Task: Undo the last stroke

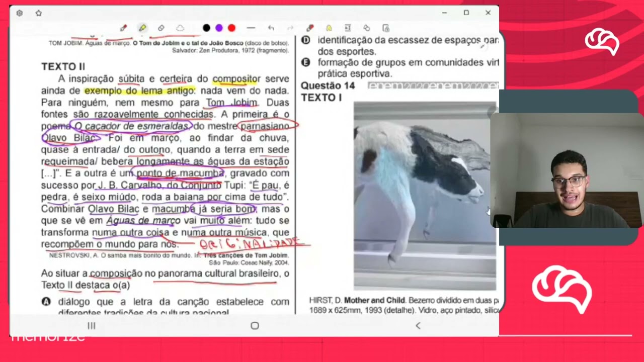Action: (x=271, y=28)
